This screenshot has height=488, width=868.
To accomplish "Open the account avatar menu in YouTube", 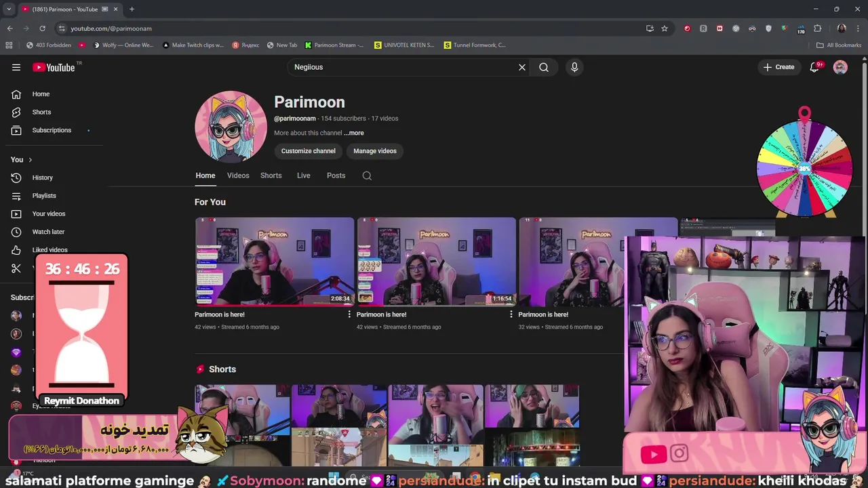I will 840,67.
